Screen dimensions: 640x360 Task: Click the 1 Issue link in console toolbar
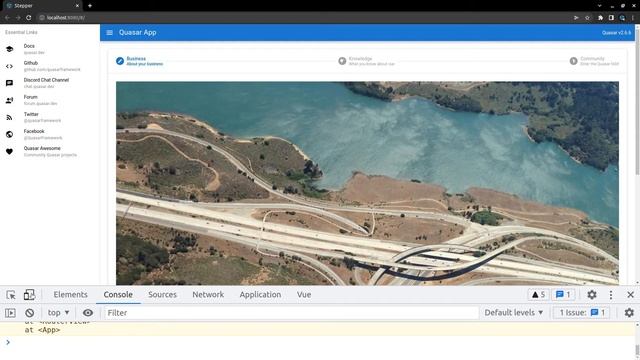click(582, 313)
